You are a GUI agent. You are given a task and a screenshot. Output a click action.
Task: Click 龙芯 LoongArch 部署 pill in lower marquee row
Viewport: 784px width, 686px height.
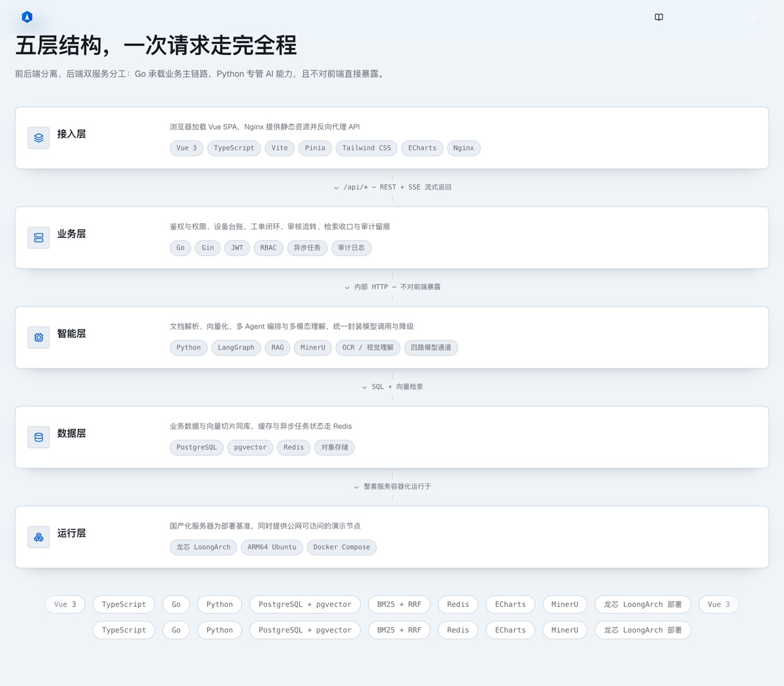(x=643, y=630)
